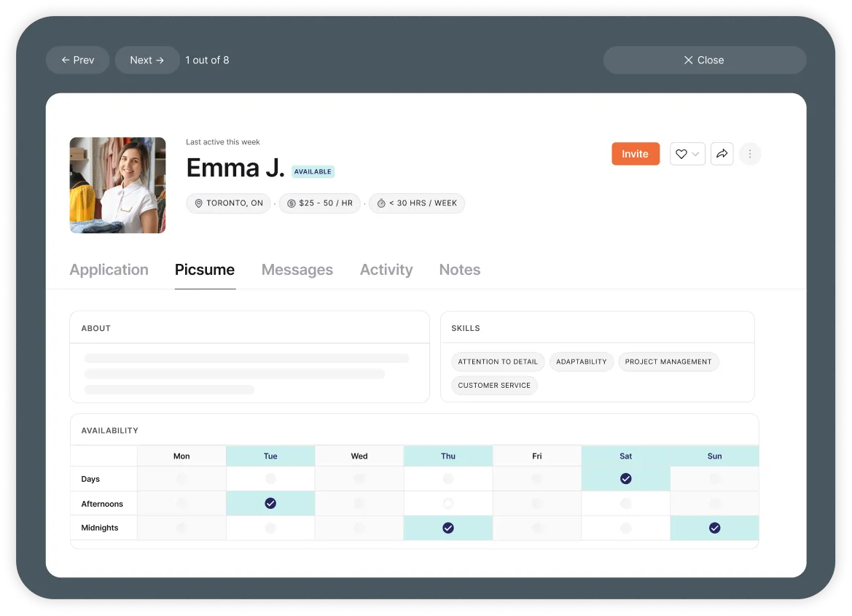Expand the favorite dropdown chevron
This screenshot has height=616, width=852.
coord(695,154)
